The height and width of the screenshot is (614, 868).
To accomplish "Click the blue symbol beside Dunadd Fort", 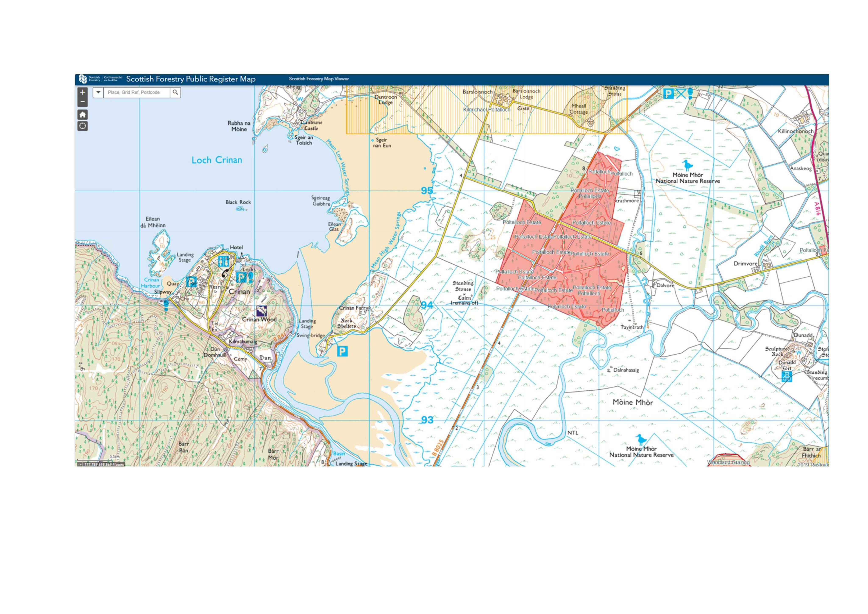I will coord(787,377).
